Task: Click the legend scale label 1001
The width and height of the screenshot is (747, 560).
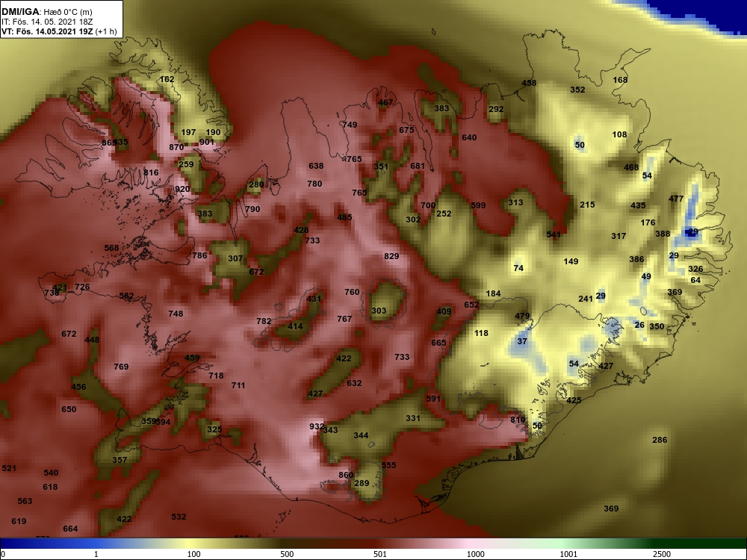Action: [x=568, y=554]
